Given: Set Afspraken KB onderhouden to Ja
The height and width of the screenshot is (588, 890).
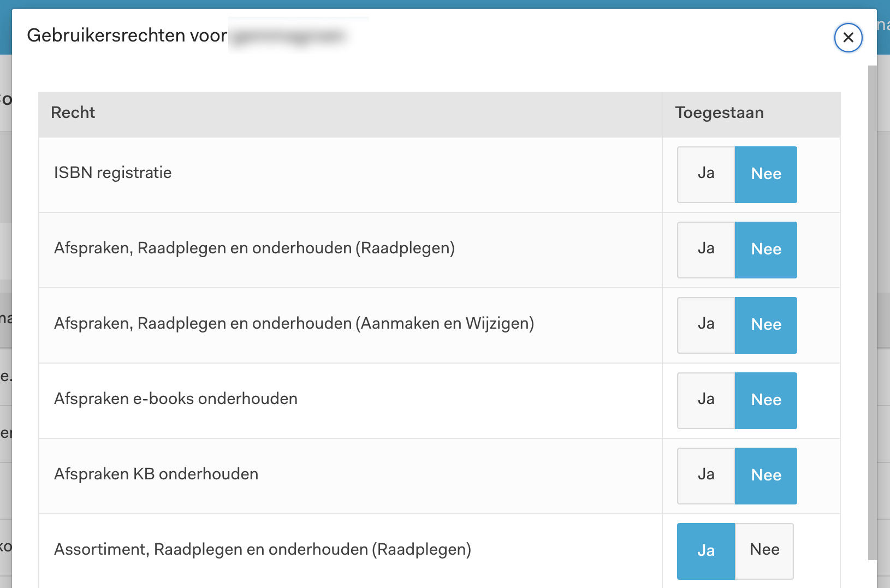Looking at the screenshot, I should pos(706,476).
